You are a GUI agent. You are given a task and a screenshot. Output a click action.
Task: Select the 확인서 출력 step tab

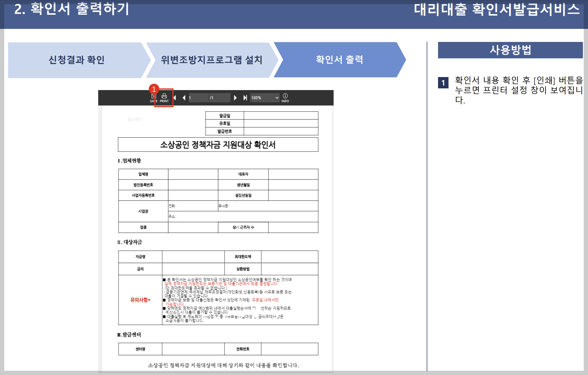pos(339,60)
